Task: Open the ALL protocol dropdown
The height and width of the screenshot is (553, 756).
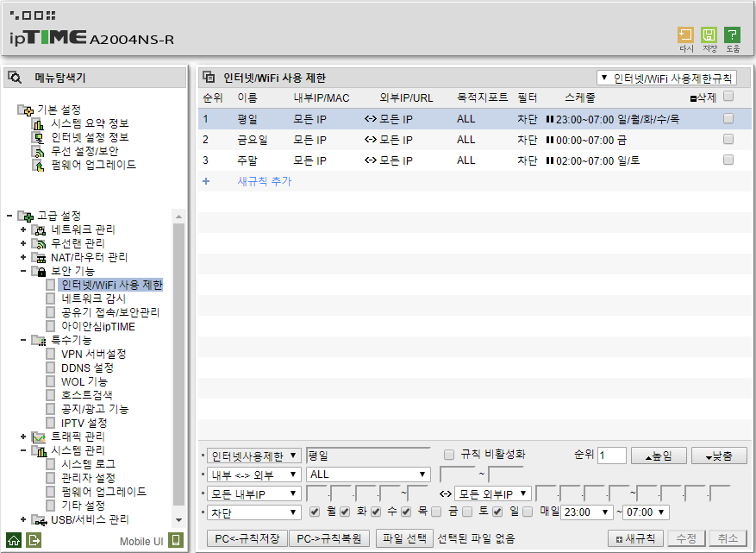Action: (x=368, y=474)
